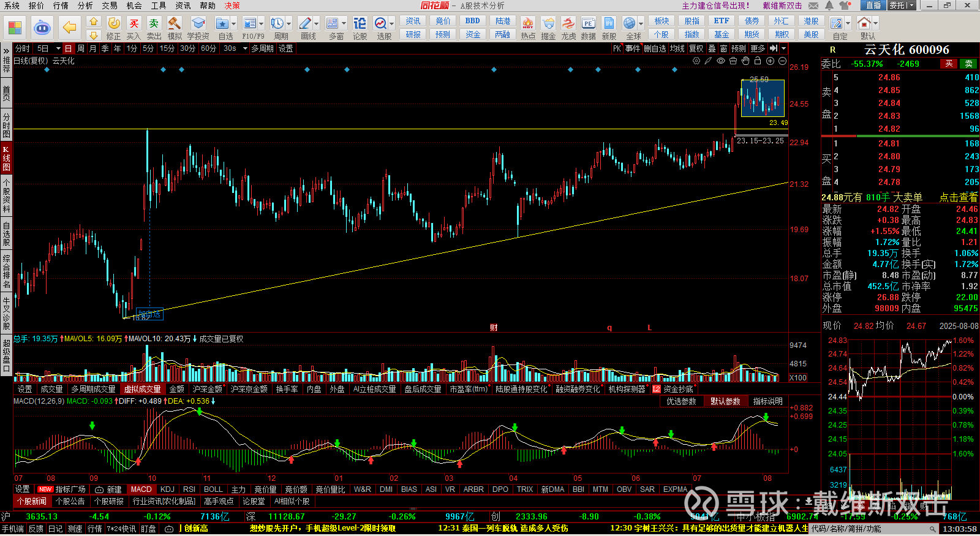Click the 直播 live button in title bar
Viewport: 980px width, 536px height.
[x=873, y=6]
